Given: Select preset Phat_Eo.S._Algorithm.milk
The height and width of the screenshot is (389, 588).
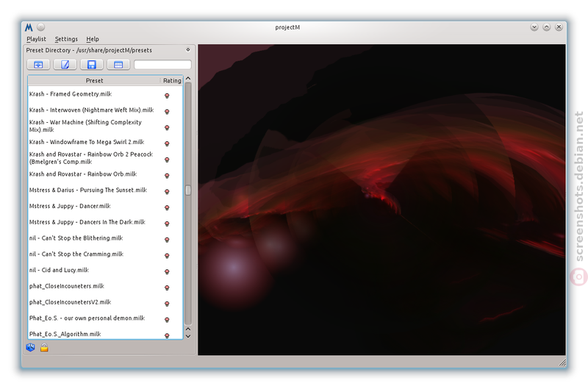Looking at the screenshot, I should click(x=65, y=334).
